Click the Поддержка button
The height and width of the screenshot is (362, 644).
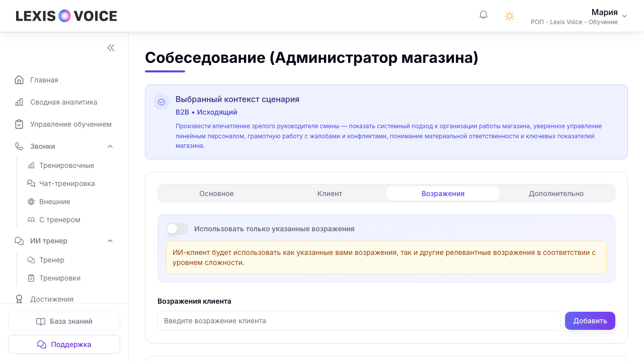pyautogui.click(x=64, y=344)
